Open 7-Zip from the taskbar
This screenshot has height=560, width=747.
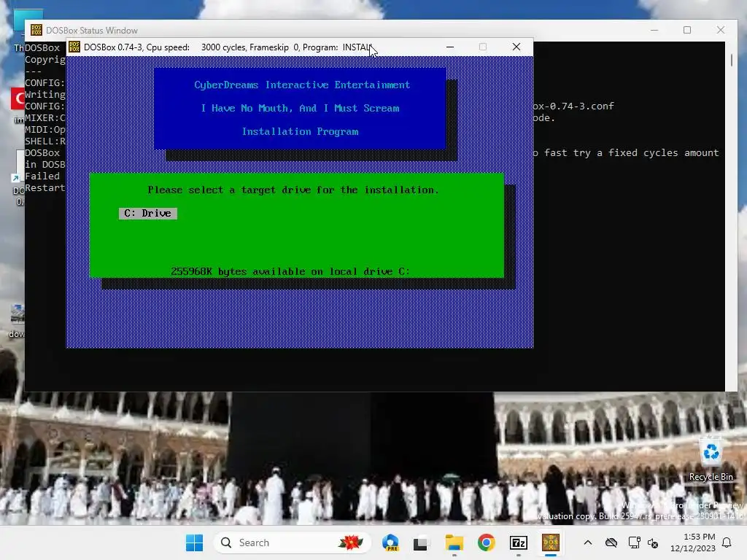pyautogui.click(x=519, y=542)
